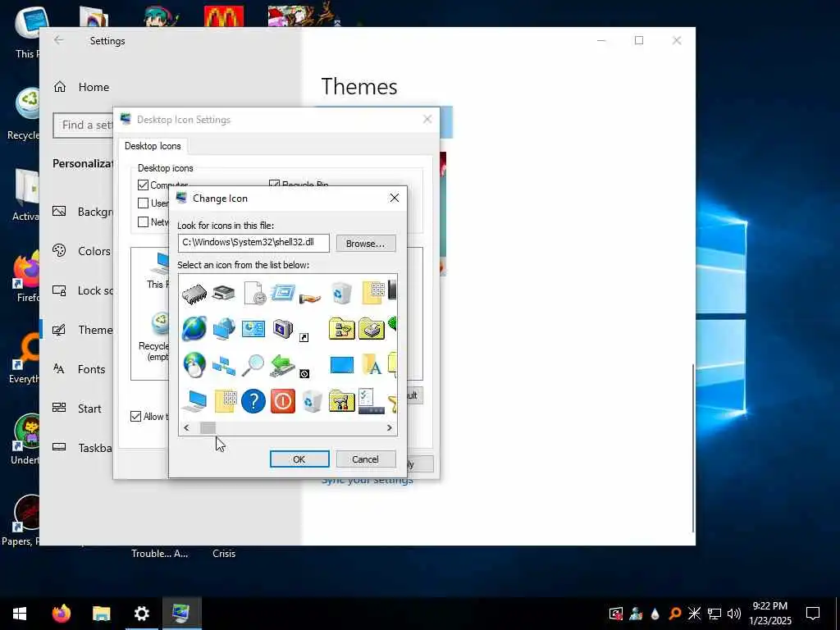Select the printer icon in icon list

[x=224, y=293]
